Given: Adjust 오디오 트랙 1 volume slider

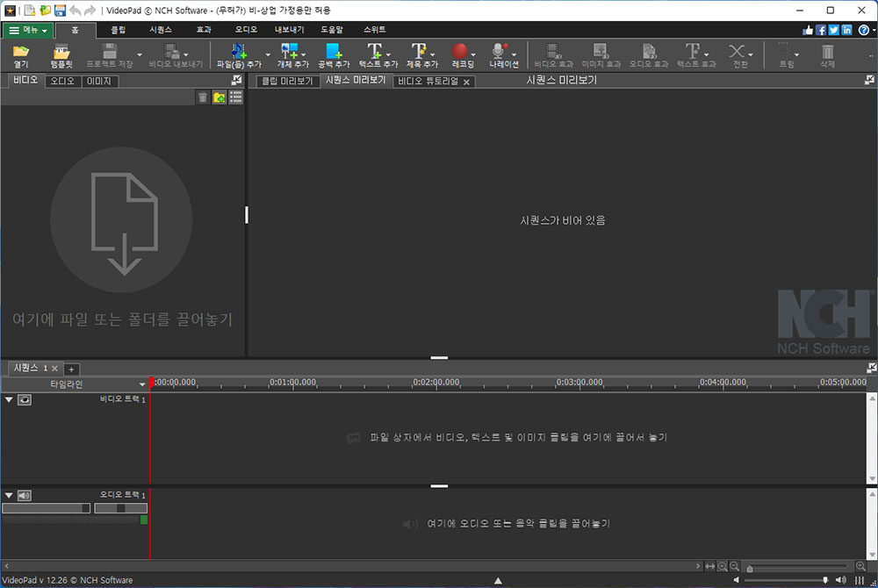Looking at the screenshot, I should coord(46,508).
